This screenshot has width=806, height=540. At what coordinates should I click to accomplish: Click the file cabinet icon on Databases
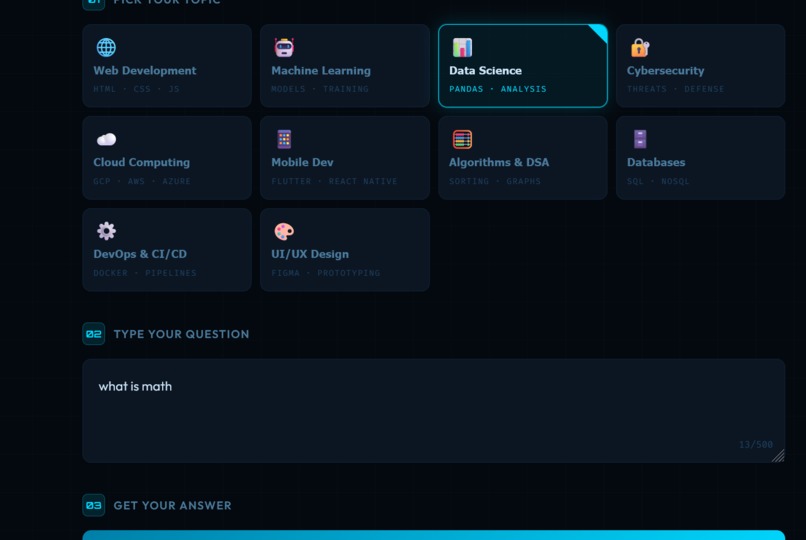640,139
